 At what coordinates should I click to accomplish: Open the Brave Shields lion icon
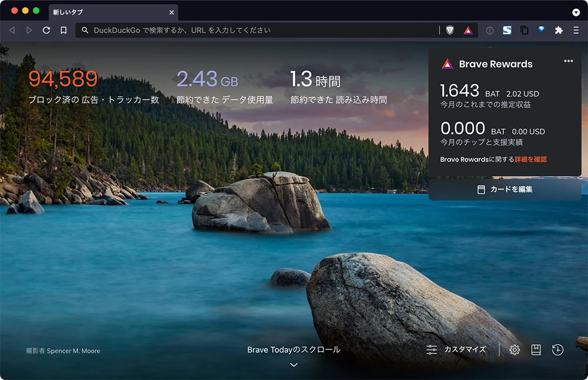tap(450, 30)
